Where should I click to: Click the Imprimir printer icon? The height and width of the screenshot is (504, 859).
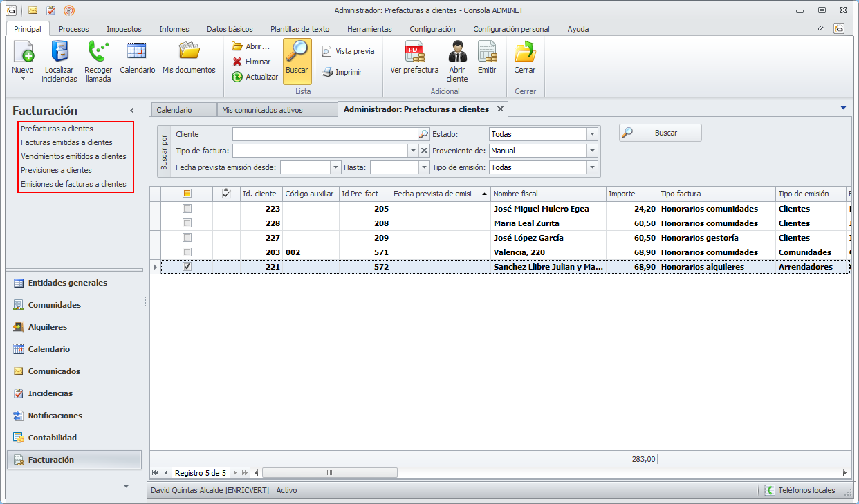327,72
